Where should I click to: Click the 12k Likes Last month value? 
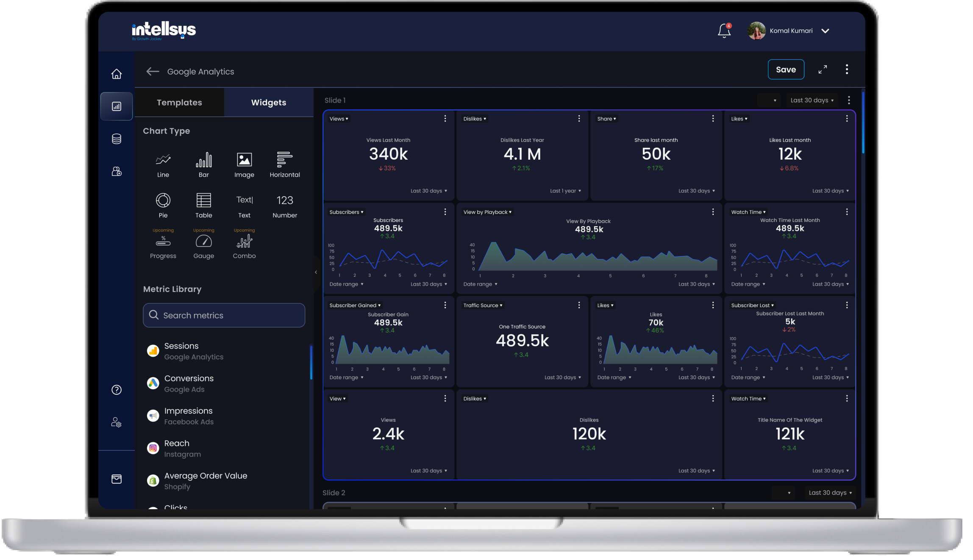tap(790, 154)
